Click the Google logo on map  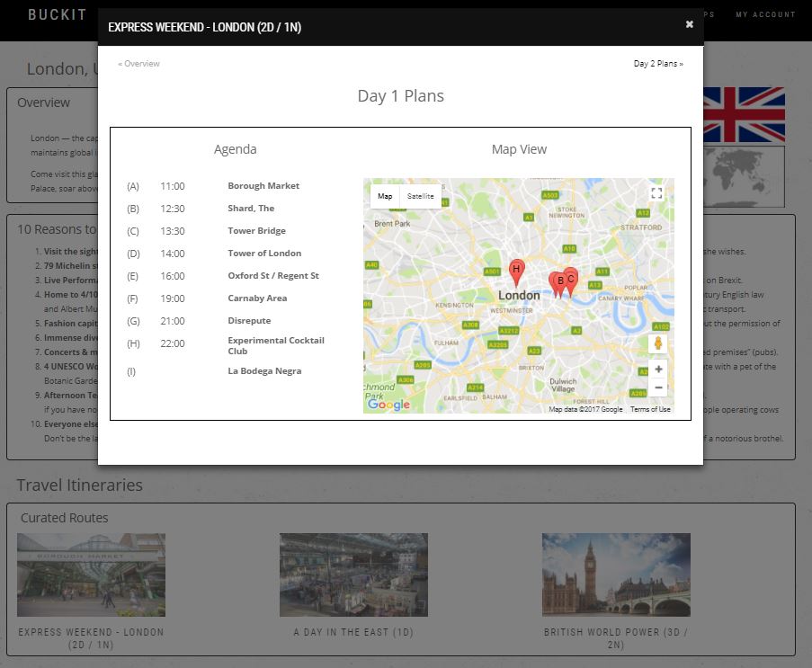pyautogui.click(x=388, y=405)
